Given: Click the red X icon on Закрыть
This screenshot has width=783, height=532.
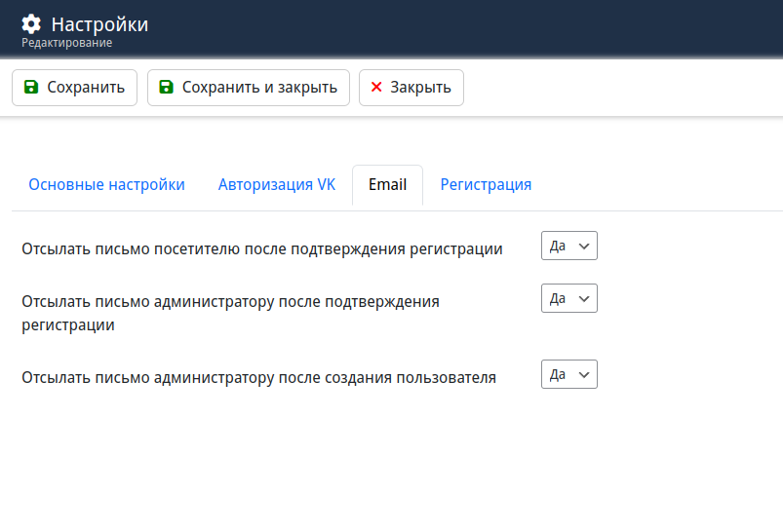Looking at the screenshot, I should (x=376, y=87).
